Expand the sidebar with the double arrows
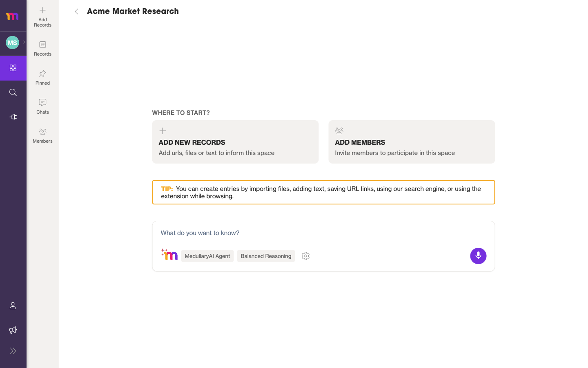This screenshot has height=368, width=588. (x=13, y=351)
